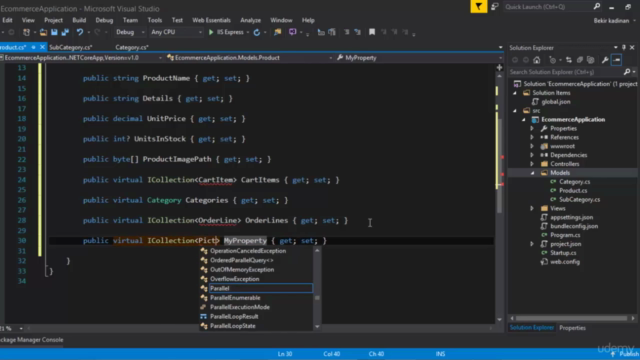
Task: Start debugging with the green play icon
Action: pyautogui.click(x=211, y=32)
